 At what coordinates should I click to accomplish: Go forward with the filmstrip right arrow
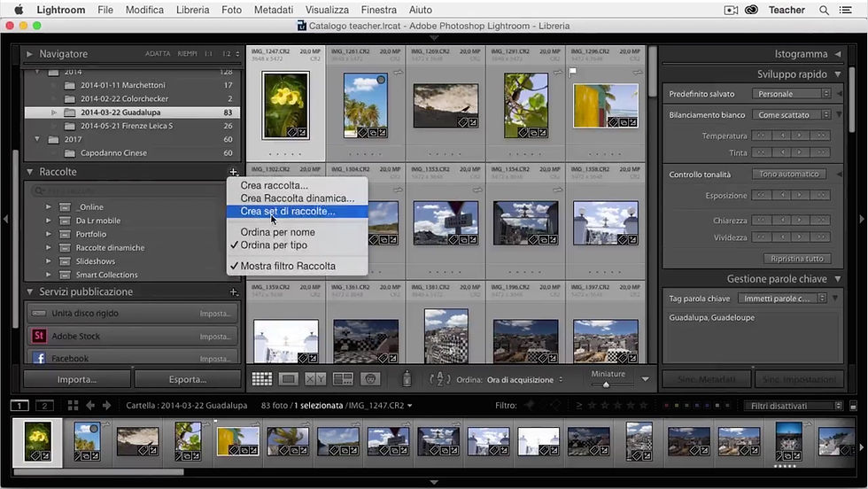[x=106, y=406]
